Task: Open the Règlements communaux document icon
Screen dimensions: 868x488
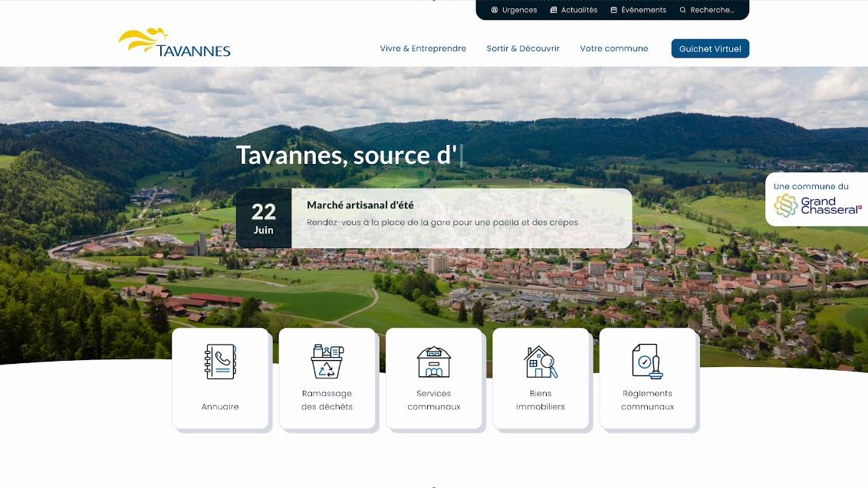Action: (647, 362)
